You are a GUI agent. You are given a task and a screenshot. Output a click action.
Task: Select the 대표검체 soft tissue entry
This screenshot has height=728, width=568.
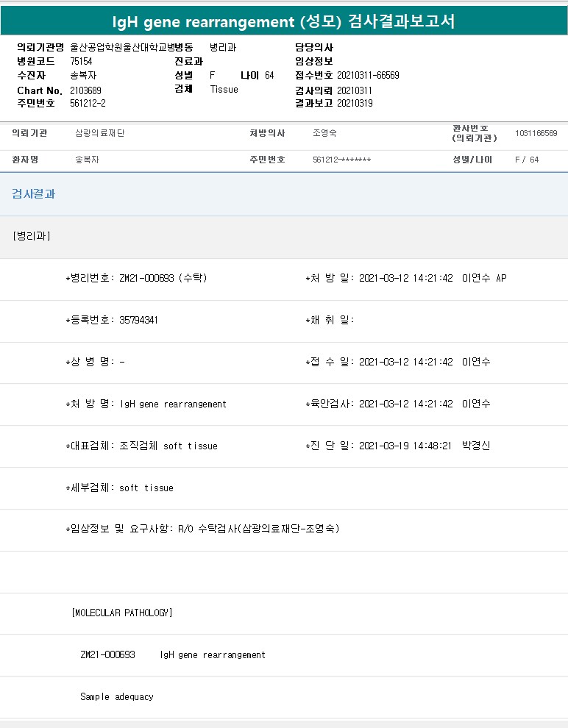click(142, 446)
